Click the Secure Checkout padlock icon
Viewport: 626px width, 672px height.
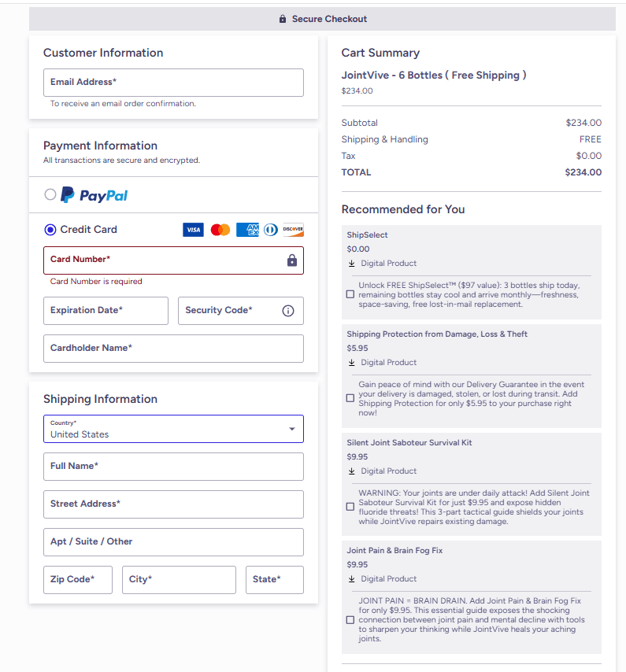(x=282, y=18)
